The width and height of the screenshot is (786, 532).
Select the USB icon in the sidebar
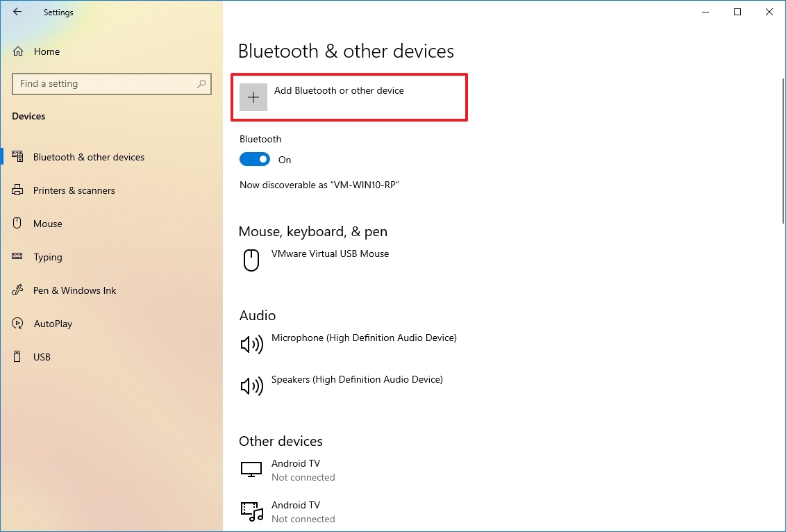coord(17,357)
